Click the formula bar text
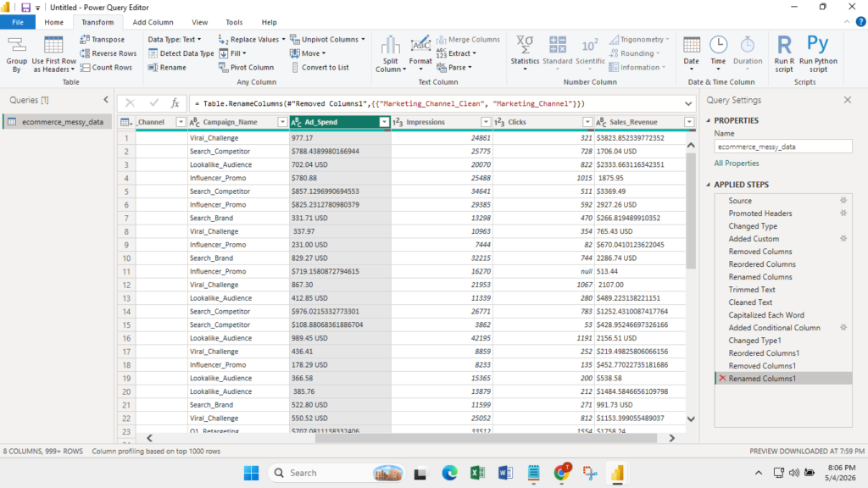Viewport: 868px width, 488px height. click(x=390, y=103)
